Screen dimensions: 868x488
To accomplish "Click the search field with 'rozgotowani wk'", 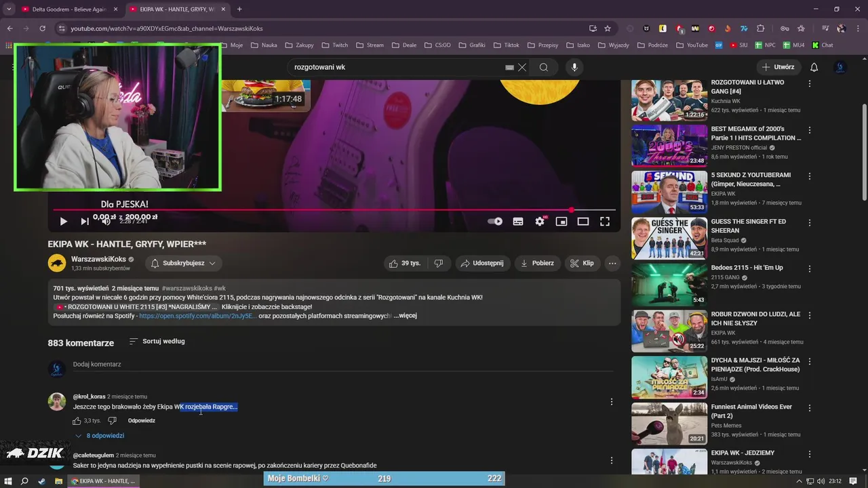I will coord(398,67).
